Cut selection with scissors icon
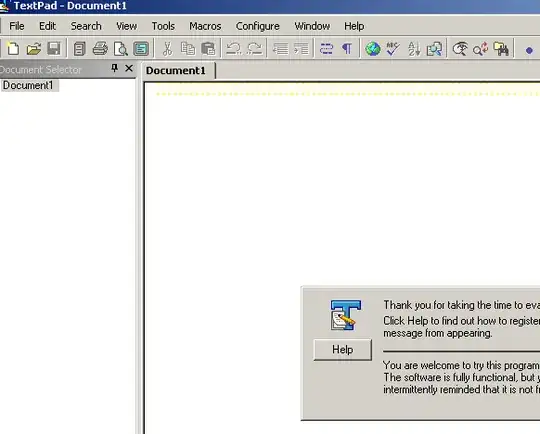This screenshot has height=434, width=540. pos(167,49)
